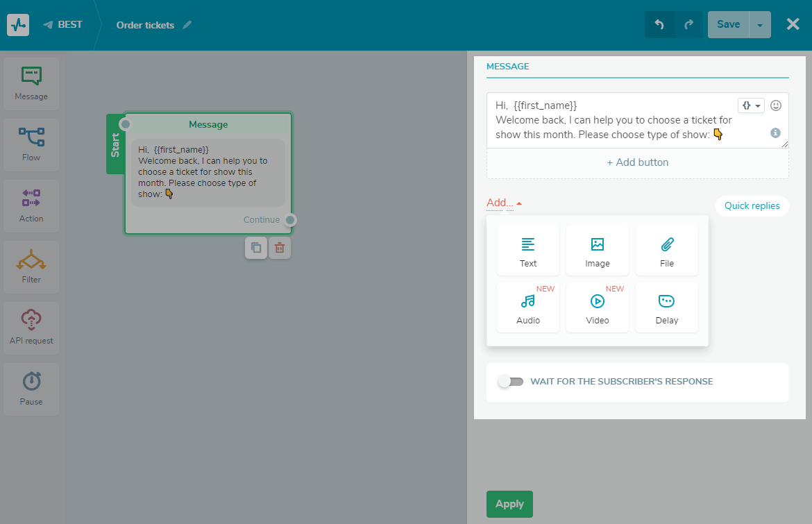Click the Quick replies button
812x524 pixels.
click(752, 206)
